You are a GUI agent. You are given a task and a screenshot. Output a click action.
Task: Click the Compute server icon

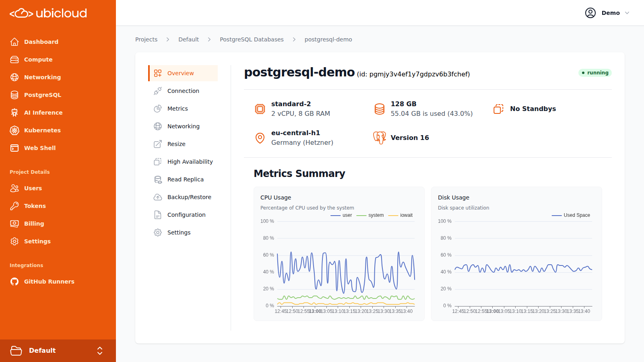(14, 60)
